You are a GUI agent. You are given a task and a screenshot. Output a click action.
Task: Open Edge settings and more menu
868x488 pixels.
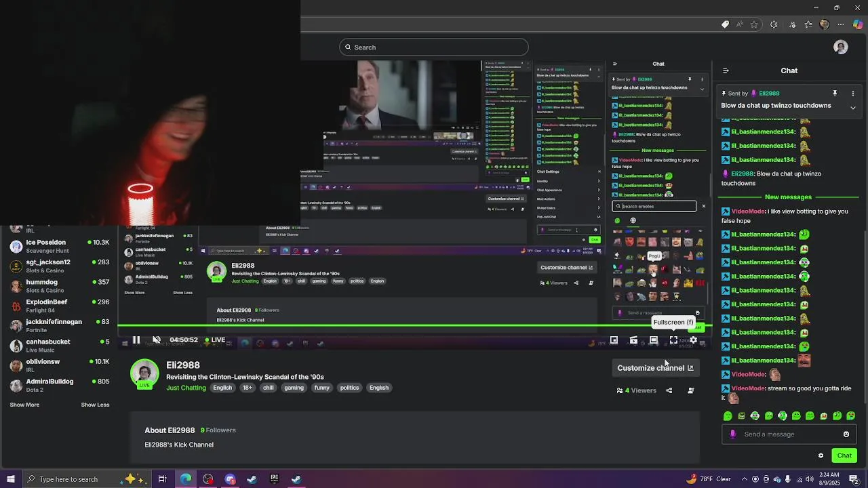842,24
